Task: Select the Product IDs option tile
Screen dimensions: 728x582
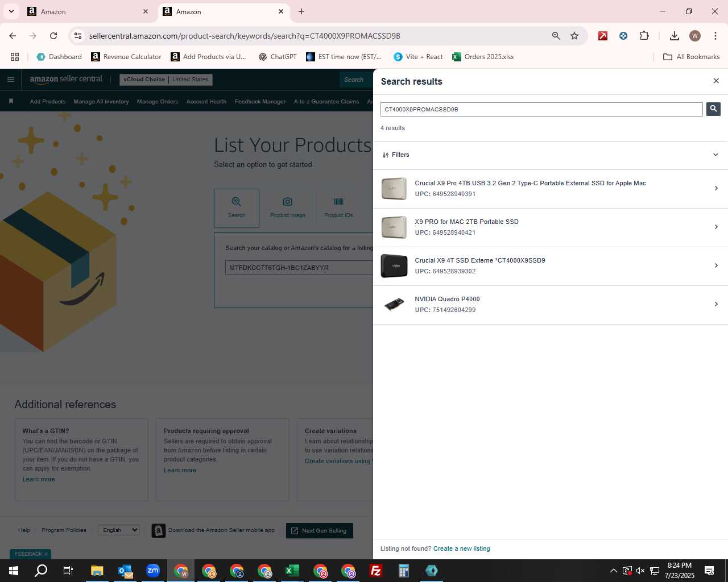Action: 338,207
